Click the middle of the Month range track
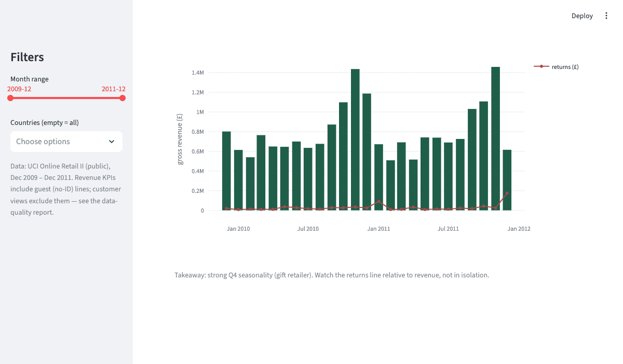This screenshot has height=364, width=623. point(66,98)
